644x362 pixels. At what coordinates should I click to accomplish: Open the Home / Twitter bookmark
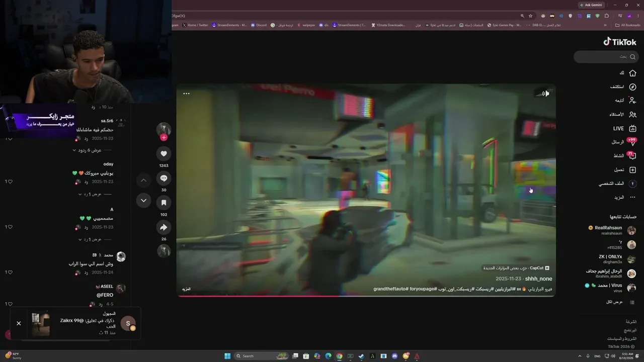(x=195, y=25)
